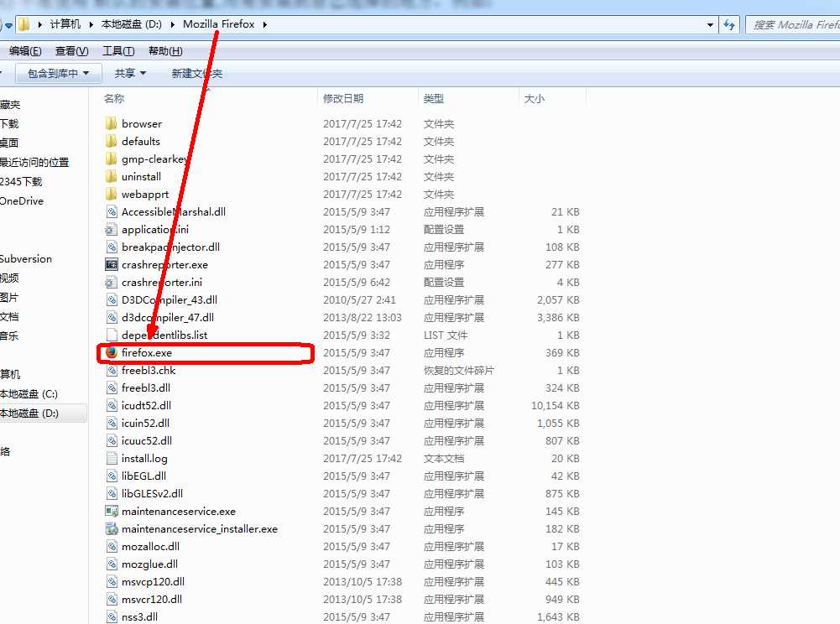Sort by the 修改日期 column header

pyautogui.click(x=343, y=99)
